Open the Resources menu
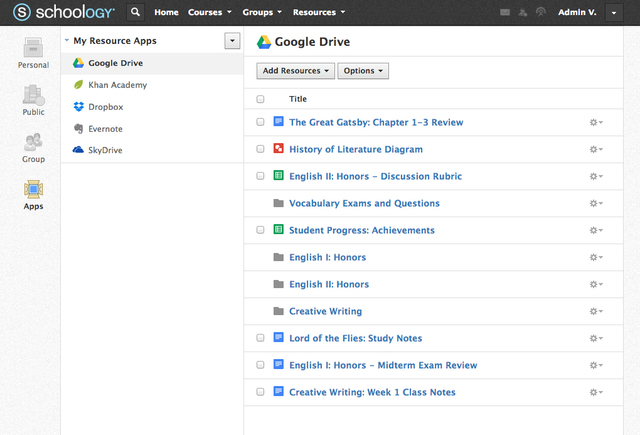Viewport: 640px width, 435px height. (319, 12)
